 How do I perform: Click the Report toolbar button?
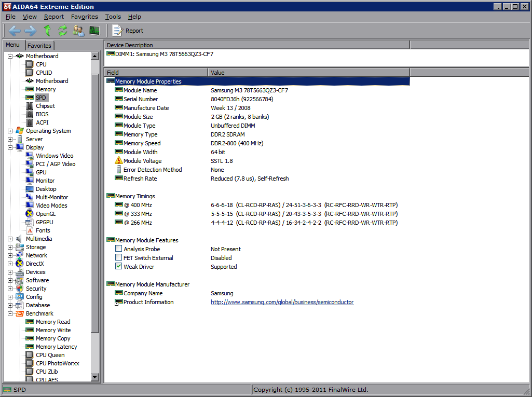click(128, 31)
